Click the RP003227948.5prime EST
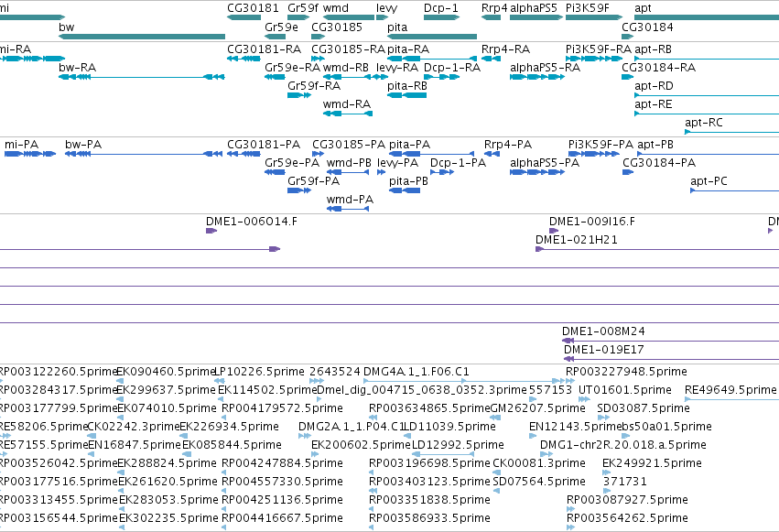The width and height of the screenshot is (779, 532). [x=570, y=381]
